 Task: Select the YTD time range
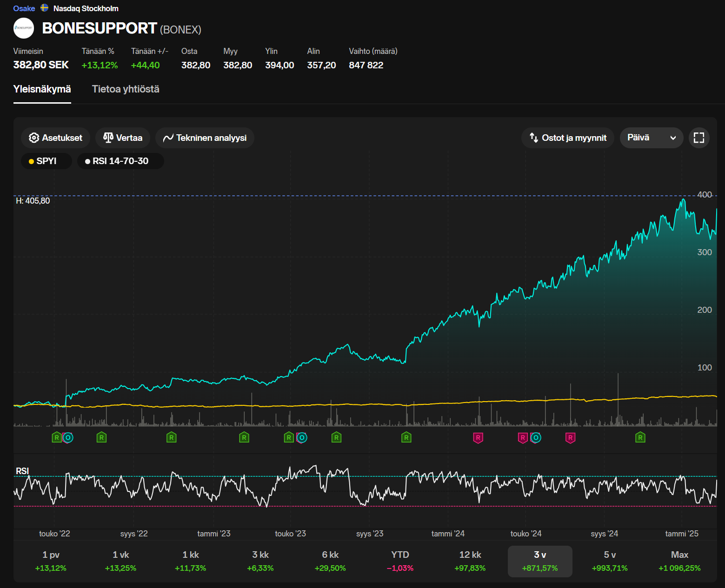coord(400,561)
